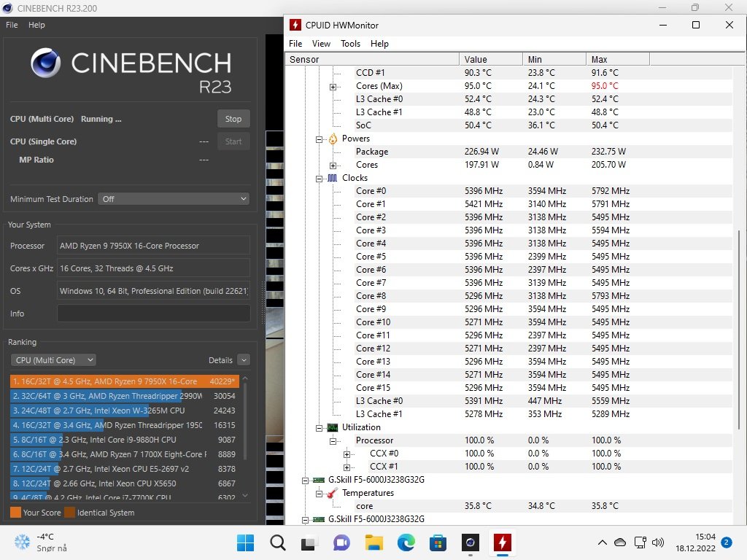Select the AMD Ryzen 9 7950X ranking entry

point(124,381)
